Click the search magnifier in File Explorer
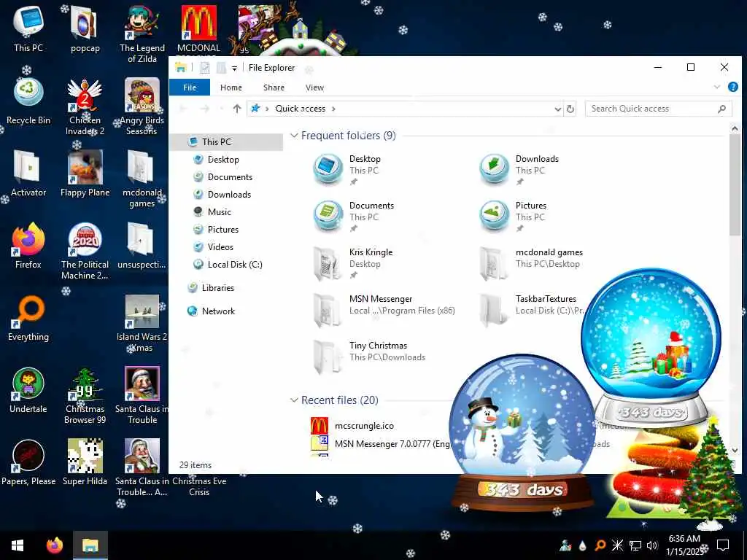This screenshot has height=560, width=747. click(721, 109)
